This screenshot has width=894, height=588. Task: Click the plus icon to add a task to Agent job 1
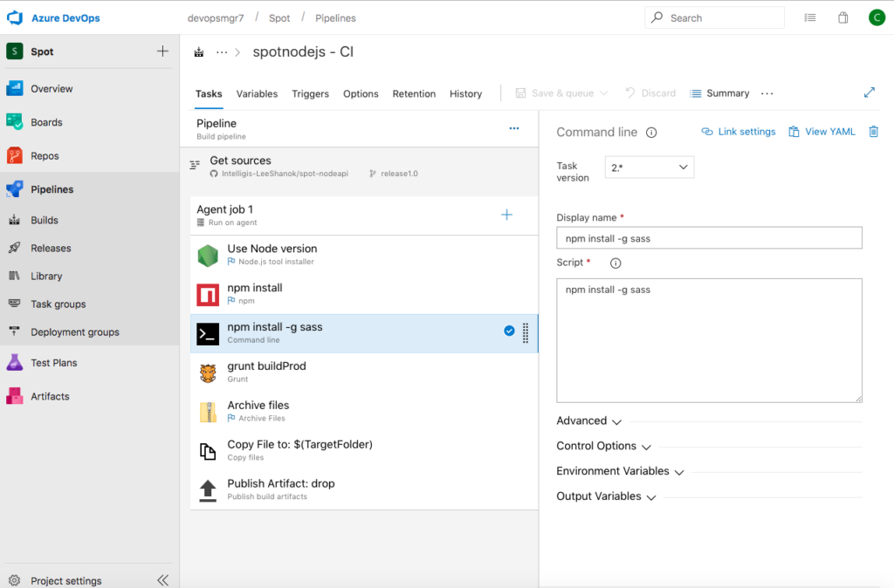click(506, 215)
